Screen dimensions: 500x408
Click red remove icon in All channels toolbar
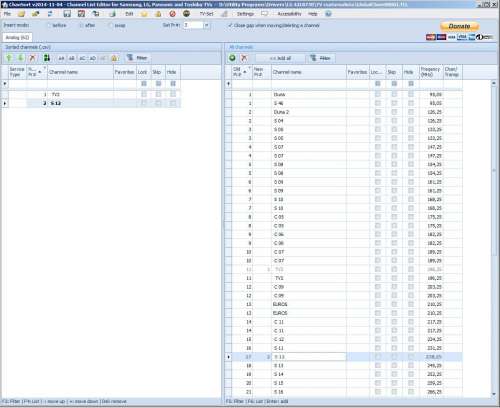244,58
